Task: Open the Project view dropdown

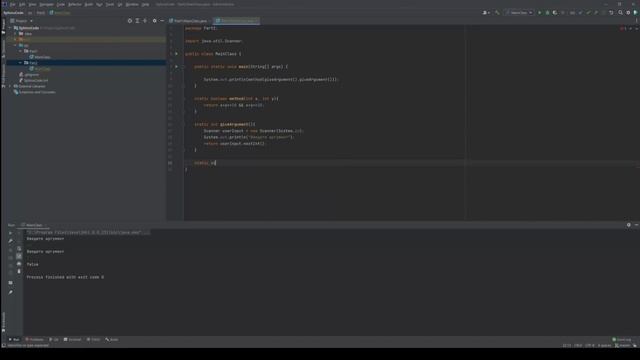Action: (22, 21)
